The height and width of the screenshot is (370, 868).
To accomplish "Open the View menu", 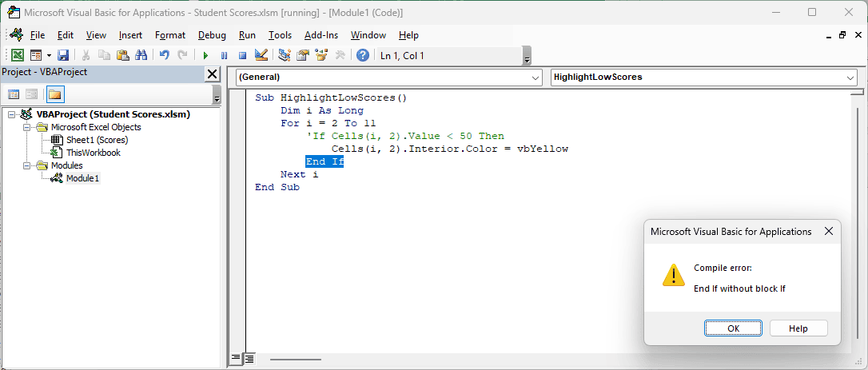I will (97, 35).
